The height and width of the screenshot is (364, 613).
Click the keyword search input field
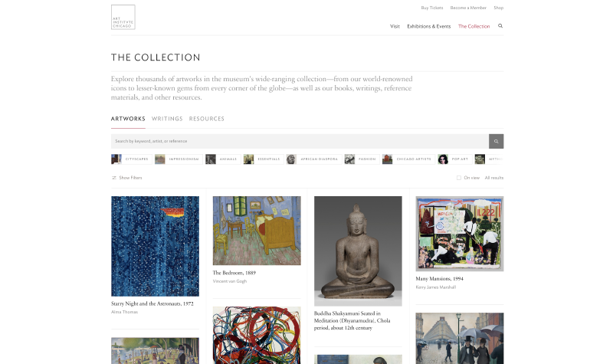[x=300, y=141]
